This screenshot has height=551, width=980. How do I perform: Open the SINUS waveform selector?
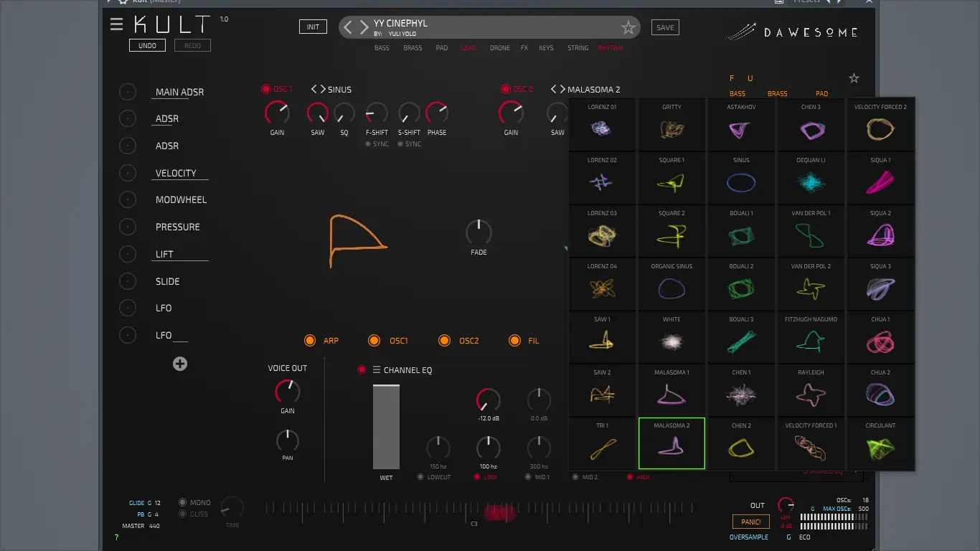(339, 90)
